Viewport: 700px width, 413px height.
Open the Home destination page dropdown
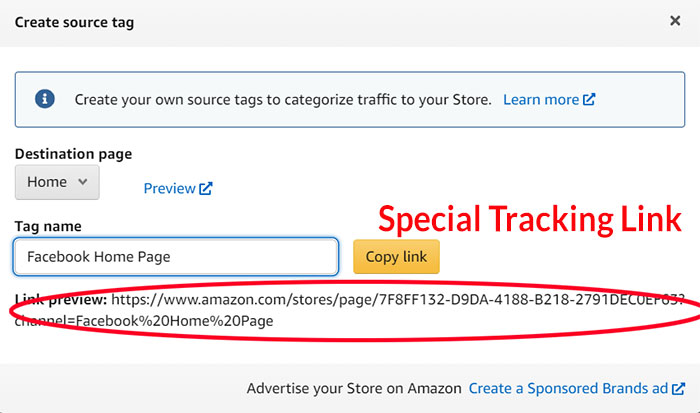(x=57, y=182)
